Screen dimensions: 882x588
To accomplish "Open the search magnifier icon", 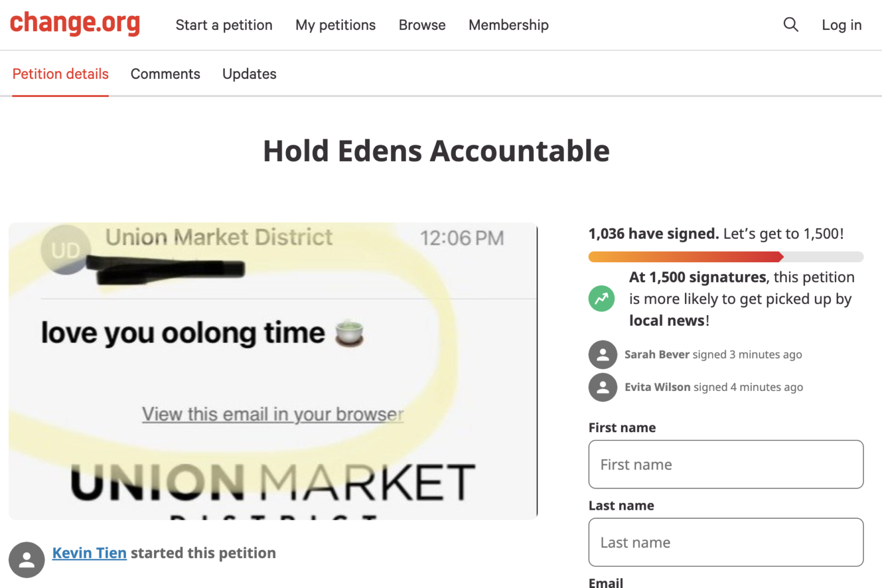I will pyautogui.click(x=791, y=25).
